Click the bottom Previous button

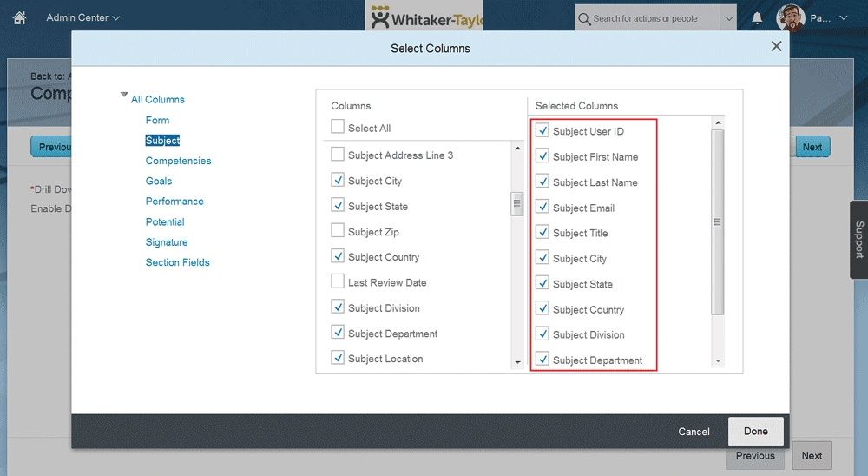pyautogui.click(x=755, y=456)
